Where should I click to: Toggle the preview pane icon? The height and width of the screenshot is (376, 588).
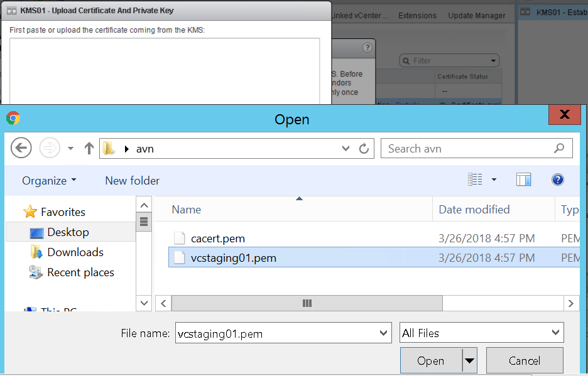(x=523, y=180)
